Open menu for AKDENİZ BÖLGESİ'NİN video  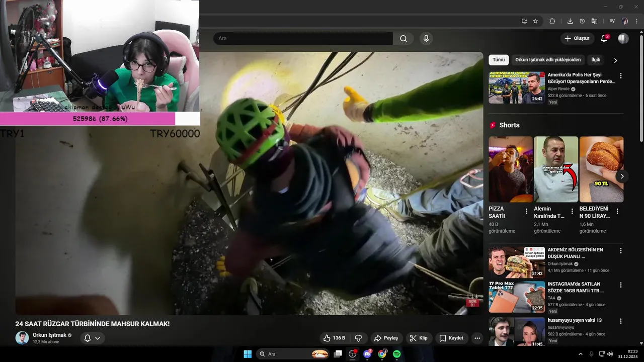[620, 250]
